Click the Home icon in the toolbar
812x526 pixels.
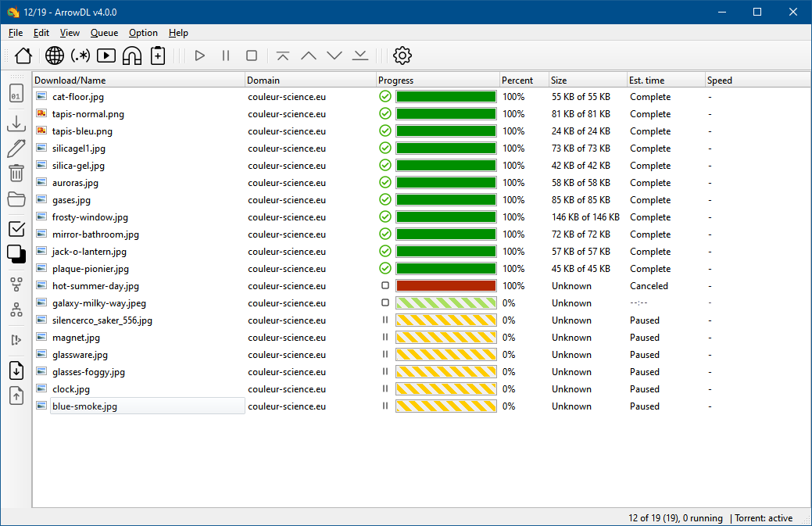[x=23, y=55]
